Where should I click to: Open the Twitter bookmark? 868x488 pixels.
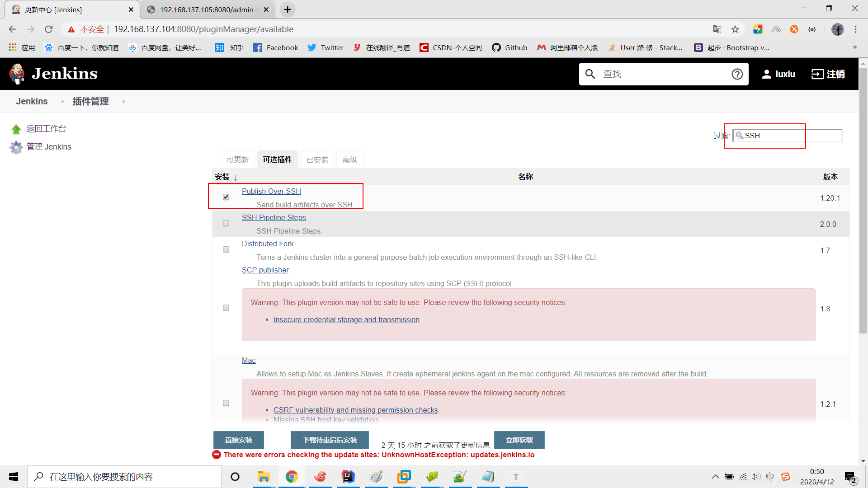coord(325,47)
